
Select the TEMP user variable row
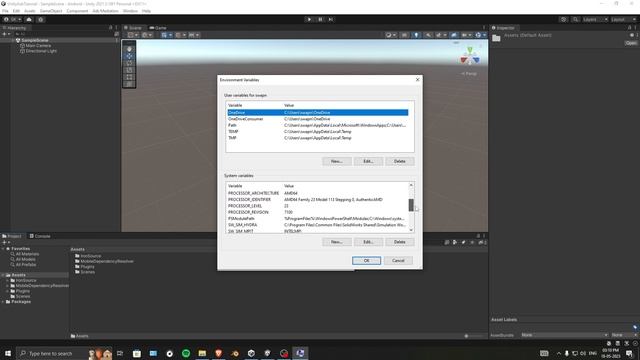pos(318,131)
